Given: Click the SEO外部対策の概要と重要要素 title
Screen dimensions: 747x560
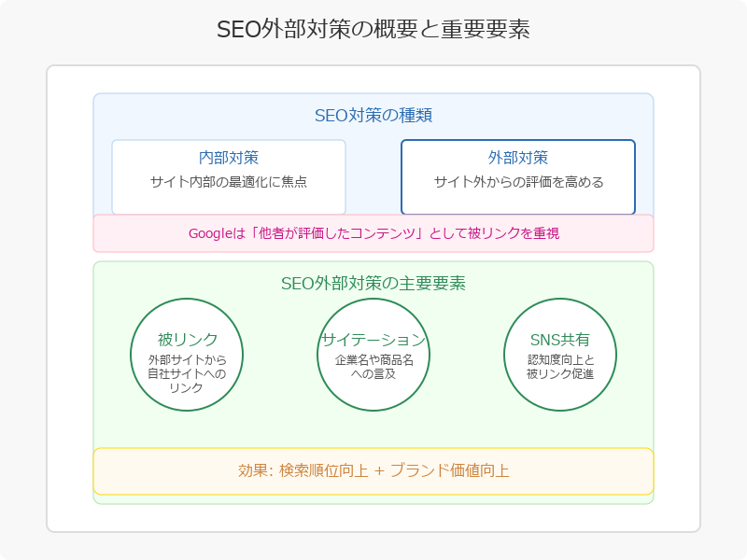Looking at the screenshot, I should (373, 29).
